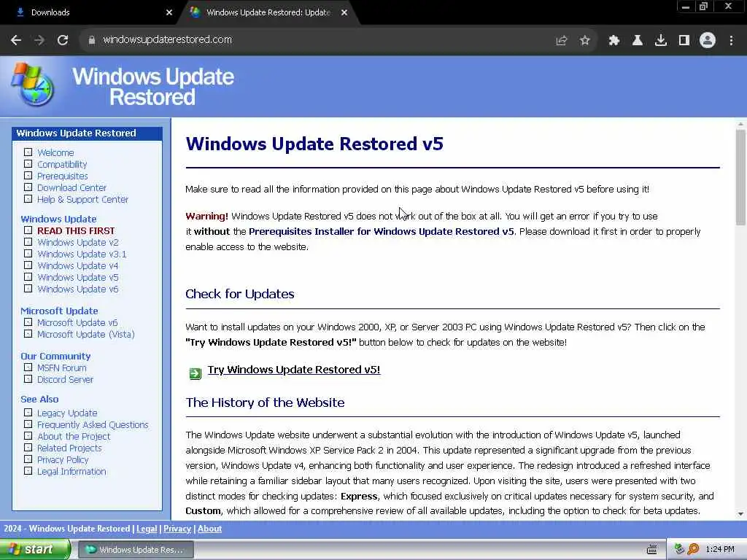Viewport: 747px width, 560px height.
Task: Bookmark this page with the star icon
Action: point(585,41)
